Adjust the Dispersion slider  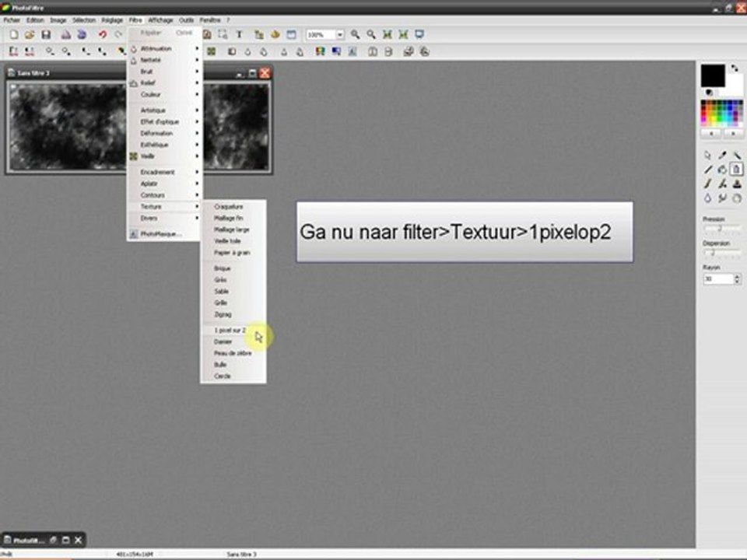tap(722, 253)
